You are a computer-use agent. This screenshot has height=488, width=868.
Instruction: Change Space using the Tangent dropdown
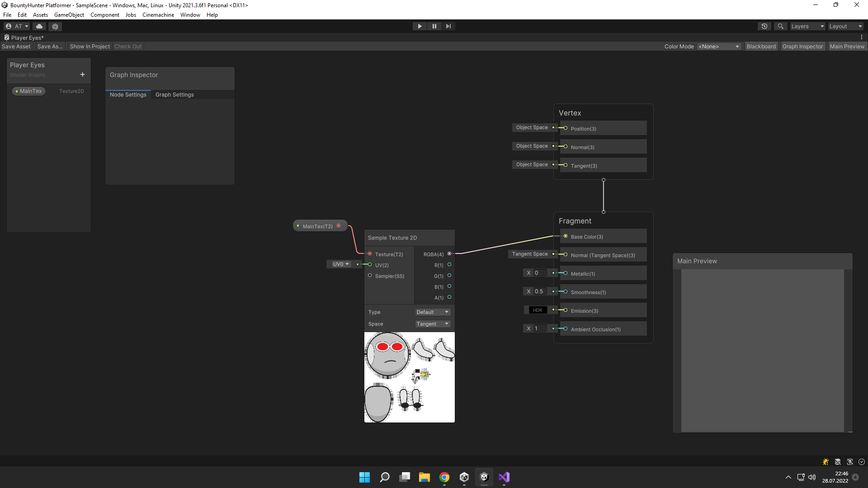point(432,324)
